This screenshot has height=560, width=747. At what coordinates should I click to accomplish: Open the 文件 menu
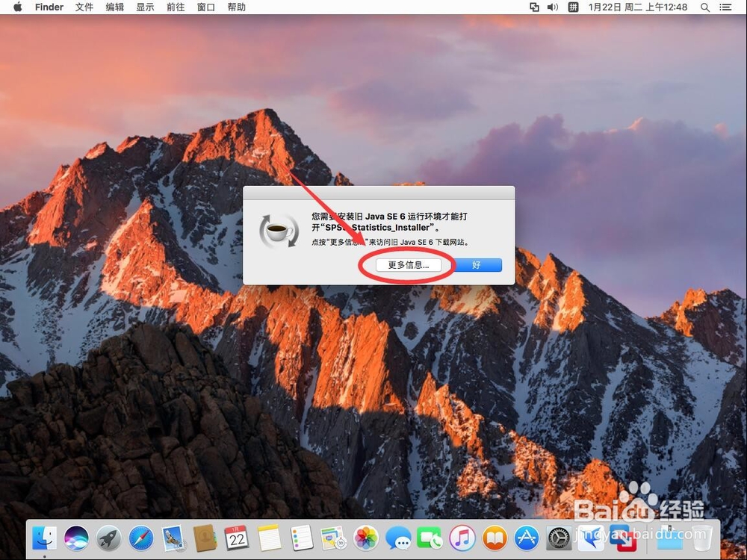(84, 7)
